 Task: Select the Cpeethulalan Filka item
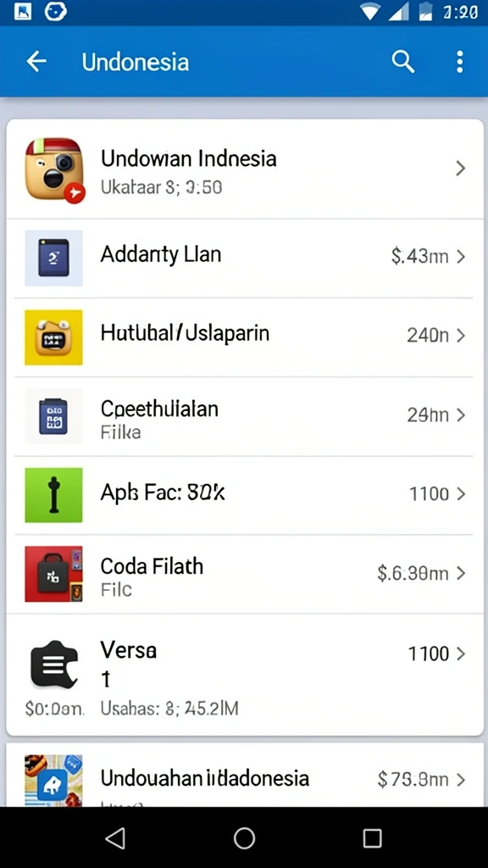(244, 416)
